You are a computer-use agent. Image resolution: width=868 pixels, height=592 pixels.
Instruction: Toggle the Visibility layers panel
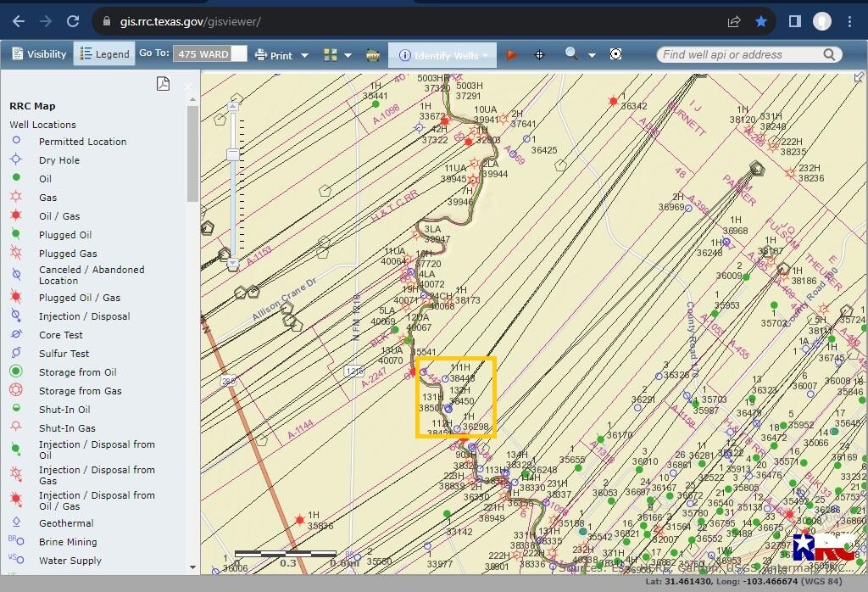(39, 54)
